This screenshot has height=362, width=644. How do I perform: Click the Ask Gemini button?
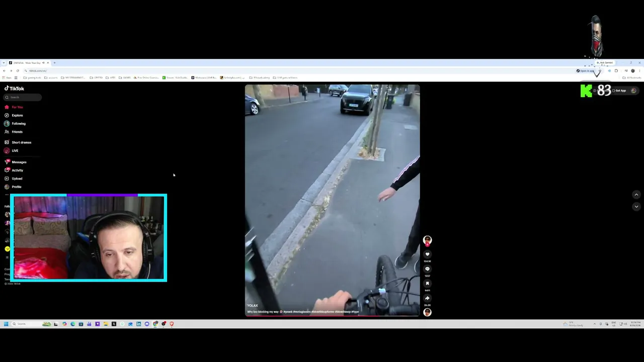[605, 63]
